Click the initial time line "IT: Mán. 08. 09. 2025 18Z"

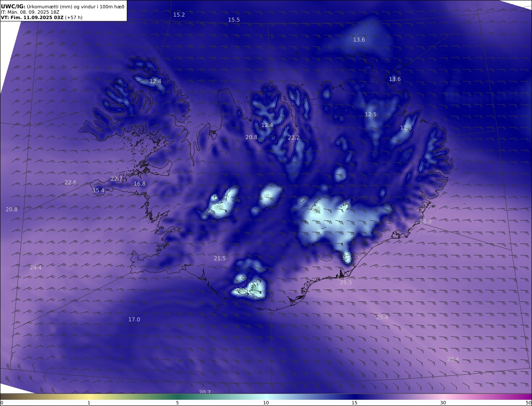tap(30, 12)
